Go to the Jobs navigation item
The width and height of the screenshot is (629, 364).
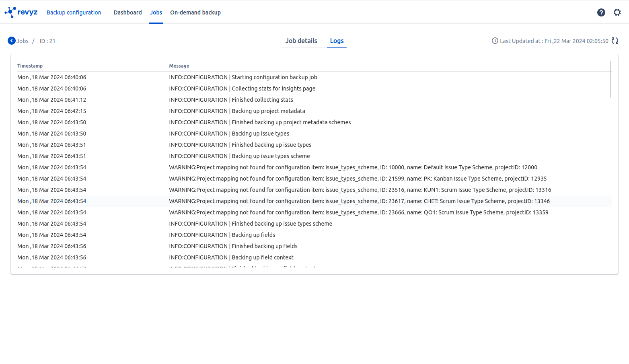(156, 12)
